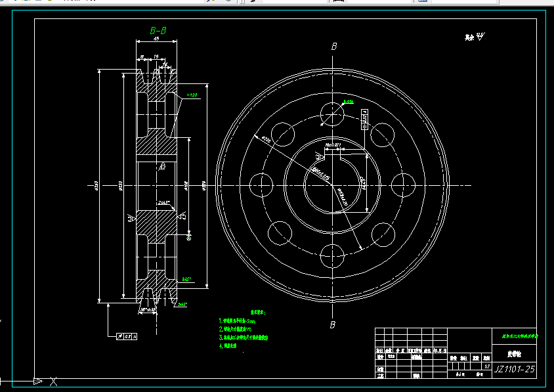Select the ø210 outer diameter dimension text
Image resolution: width=554 pixels, height=392 pixels.
[x=96, y=185]
